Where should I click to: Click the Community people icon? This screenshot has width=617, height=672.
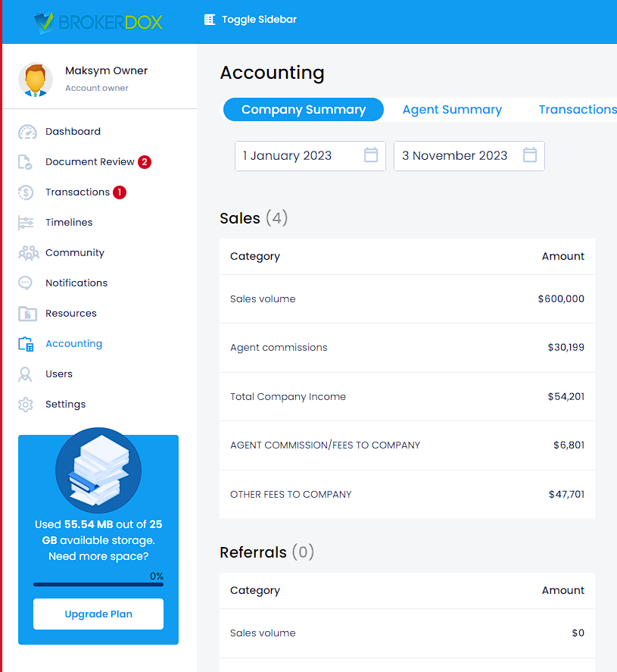(x=29, y=253)
